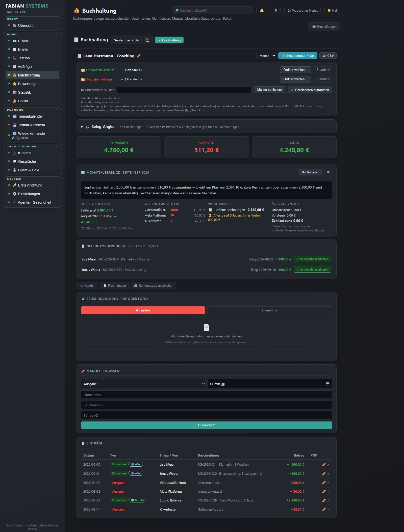Edit the KI-Anbieter entry pencil icon
The image size is (404, 532).
click(324, 509)
